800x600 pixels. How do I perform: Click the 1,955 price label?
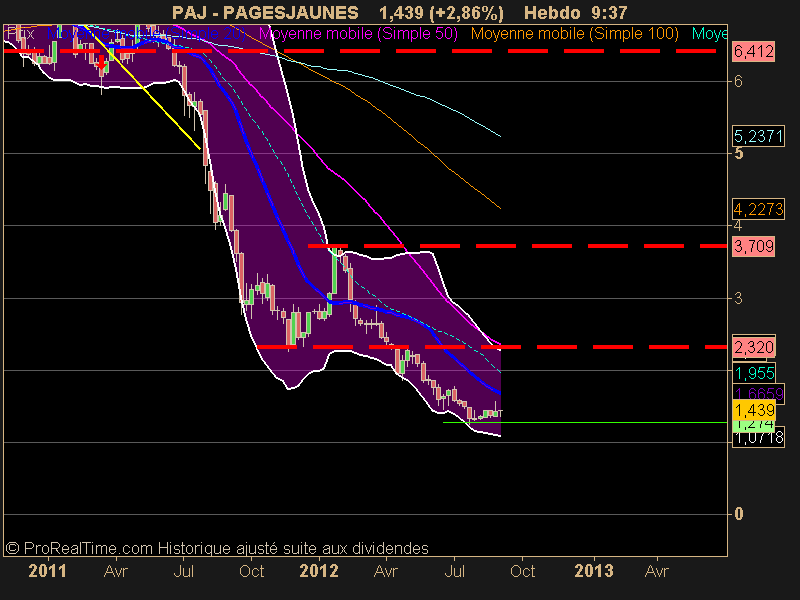pyautogui.click(x=754, y=373)
